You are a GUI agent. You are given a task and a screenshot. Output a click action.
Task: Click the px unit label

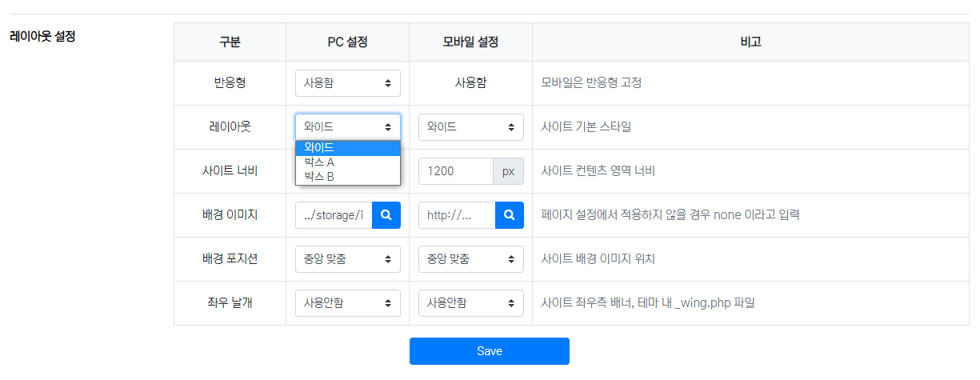508,171
